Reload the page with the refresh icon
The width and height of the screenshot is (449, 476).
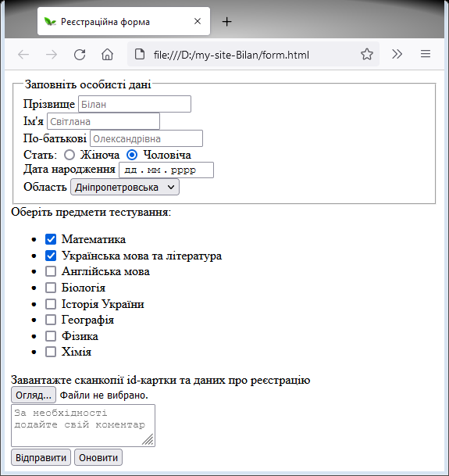(80, 55)
